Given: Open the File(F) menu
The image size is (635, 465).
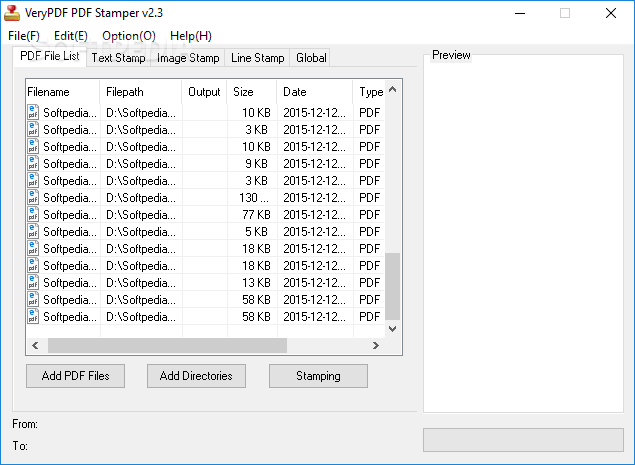Looking at the screenshot, I should pos(23,36).
